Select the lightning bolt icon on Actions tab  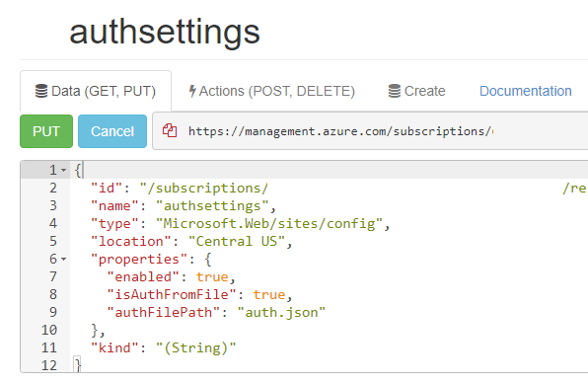tap(192, 91)
